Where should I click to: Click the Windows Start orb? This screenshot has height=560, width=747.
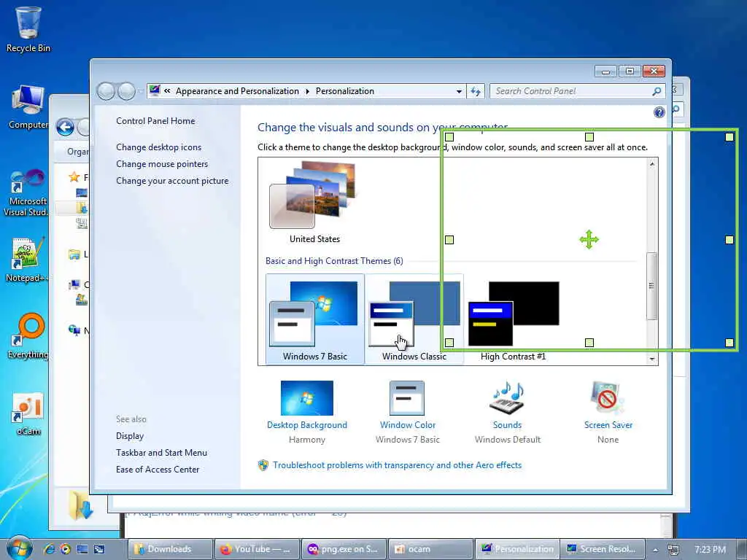[x=19, y=548]
